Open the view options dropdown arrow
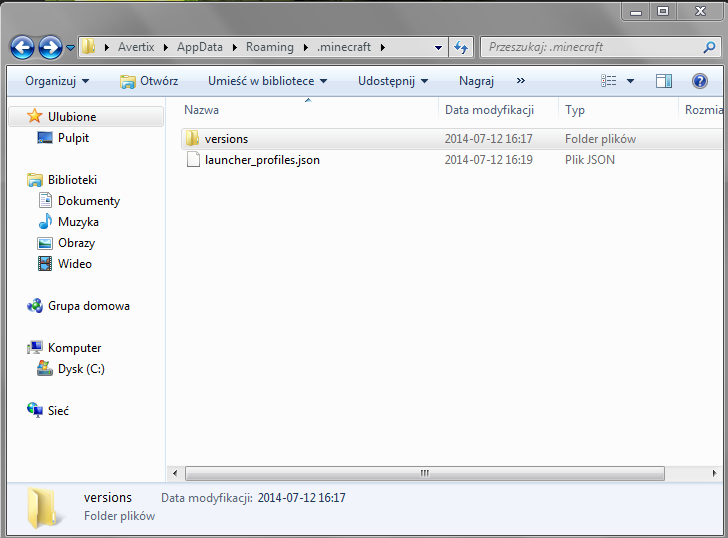 pos(630,81)
